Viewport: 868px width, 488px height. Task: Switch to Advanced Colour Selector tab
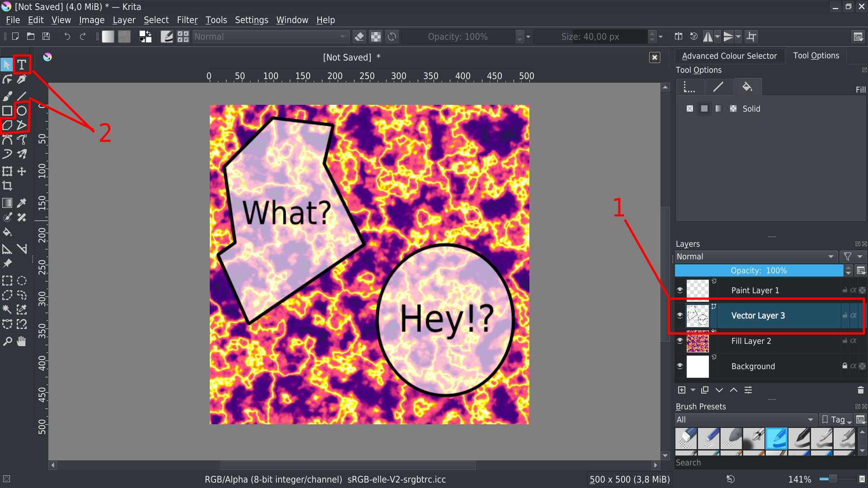[x=729, y=56]
